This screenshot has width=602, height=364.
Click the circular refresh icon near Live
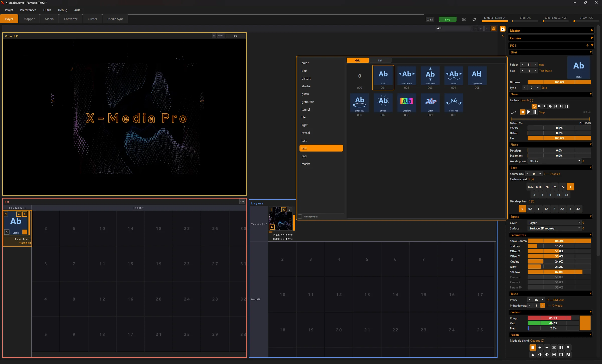[474, 19]
